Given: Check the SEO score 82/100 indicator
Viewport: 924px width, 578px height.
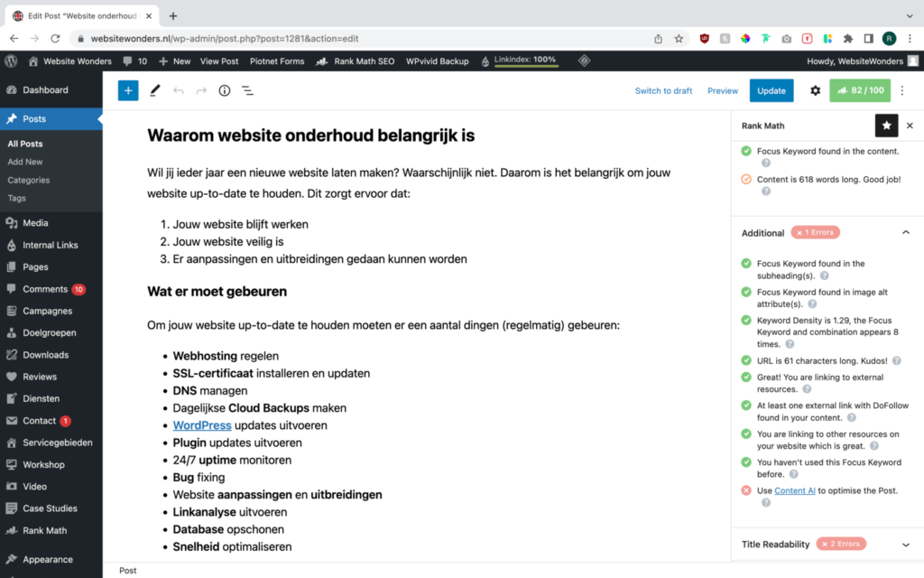Looking at the screenshot, I should pyautogui.click(x=860, y=90).
